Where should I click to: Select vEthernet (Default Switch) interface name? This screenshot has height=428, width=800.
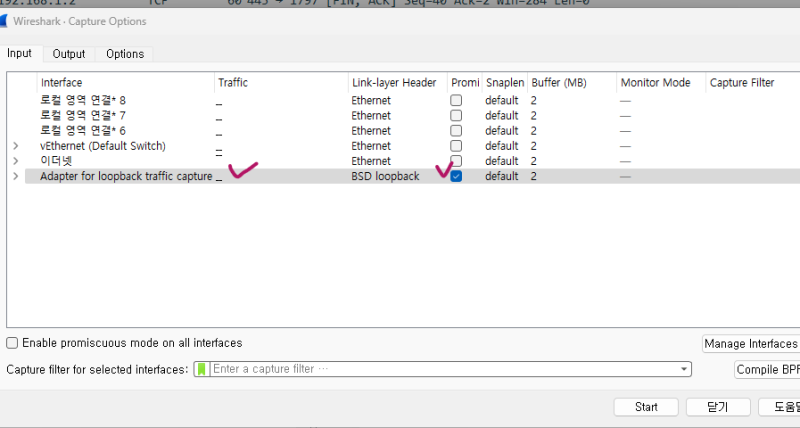103,146
